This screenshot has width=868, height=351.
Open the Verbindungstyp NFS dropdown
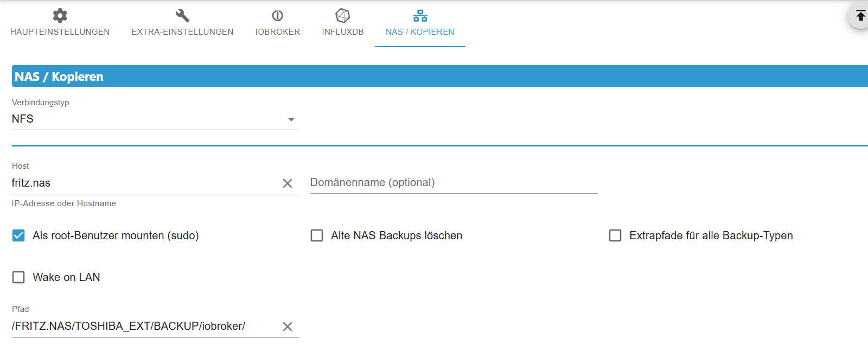click(156, 119)
